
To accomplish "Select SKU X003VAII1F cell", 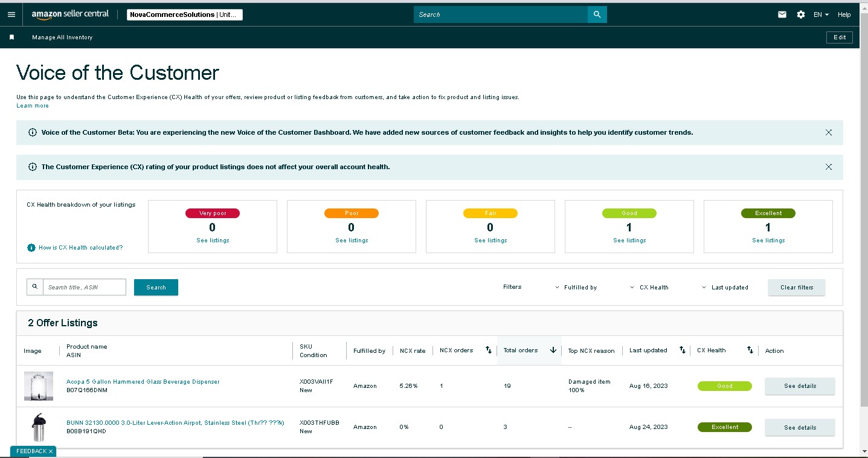I will tap(317, 382).
